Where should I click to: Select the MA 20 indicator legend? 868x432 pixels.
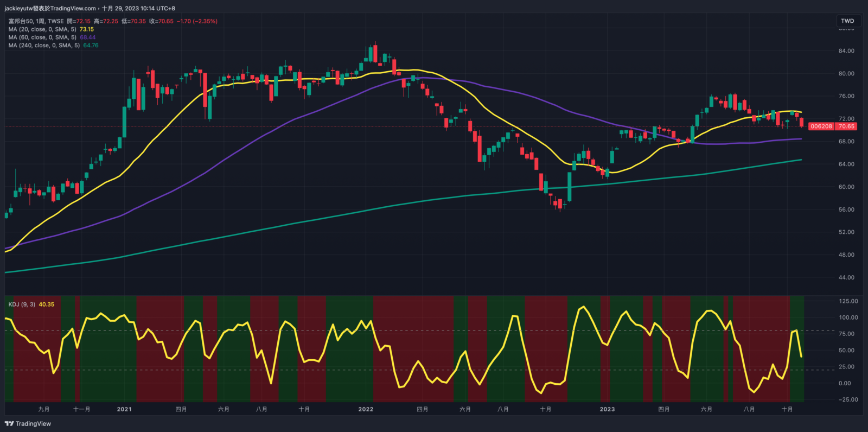click(x=42, y=29)
